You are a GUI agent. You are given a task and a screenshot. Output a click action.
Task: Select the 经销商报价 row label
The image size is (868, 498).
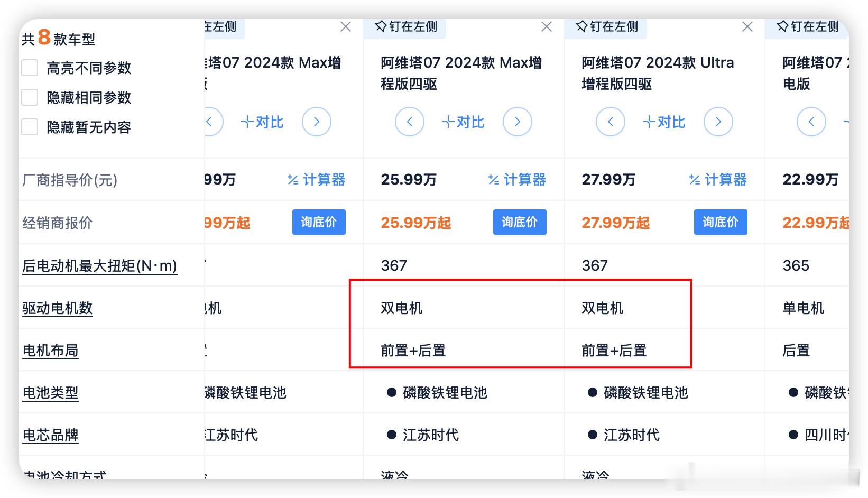click(57, 223)
